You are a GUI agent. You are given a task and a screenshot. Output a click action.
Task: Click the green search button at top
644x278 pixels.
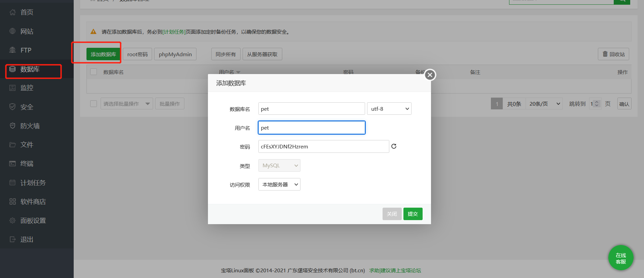622,2
